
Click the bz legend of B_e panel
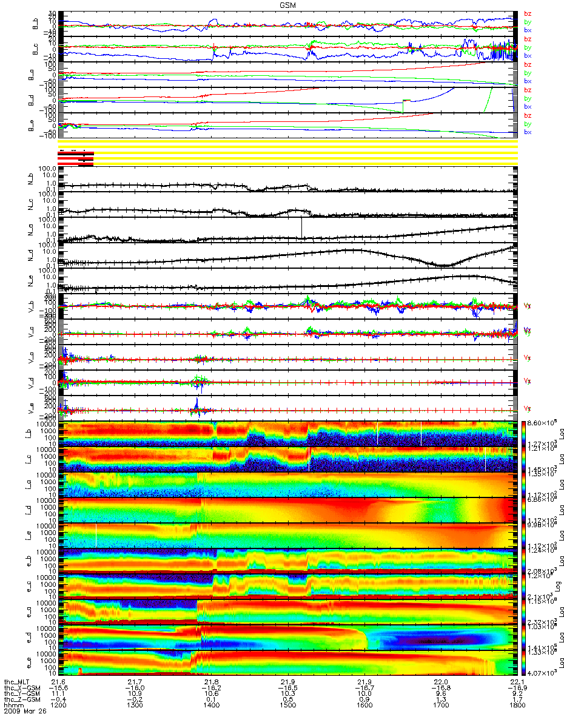tap(527, 115)
